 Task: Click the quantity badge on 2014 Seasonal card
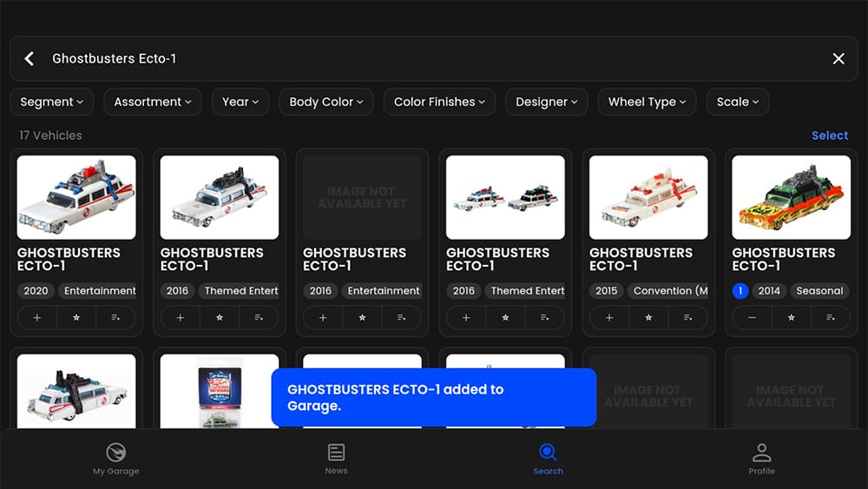pos(740,291)
